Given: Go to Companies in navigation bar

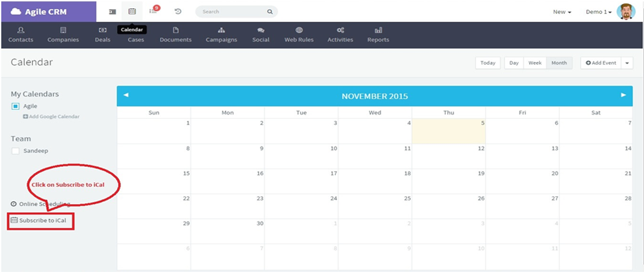Looking at the screenshot, I should (x=63, y=35).
